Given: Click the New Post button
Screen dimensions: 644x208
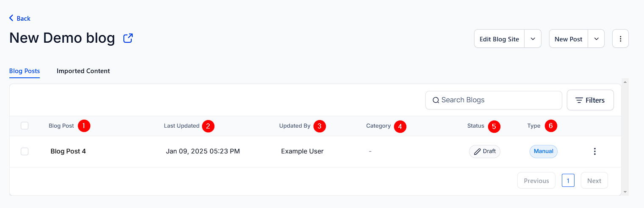Looking at the screenshot, I should tap(569, 39).
